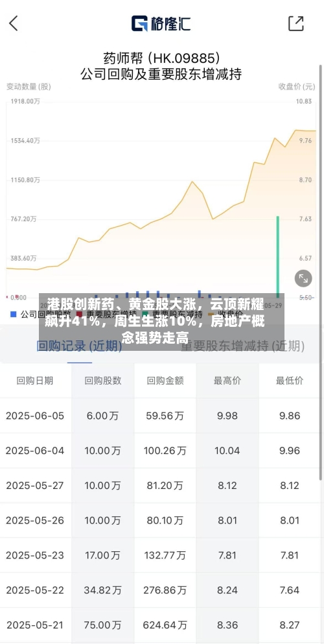Click the date cell 2025-05-22
The width and height of the screenshot is (324, 644).
(x=35, y=590)
